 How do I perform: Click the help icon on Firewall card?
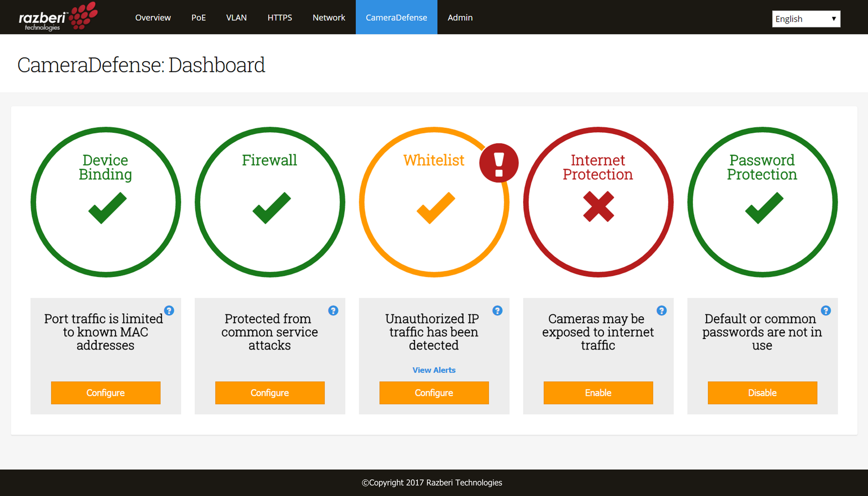click(x=334, y=311)
